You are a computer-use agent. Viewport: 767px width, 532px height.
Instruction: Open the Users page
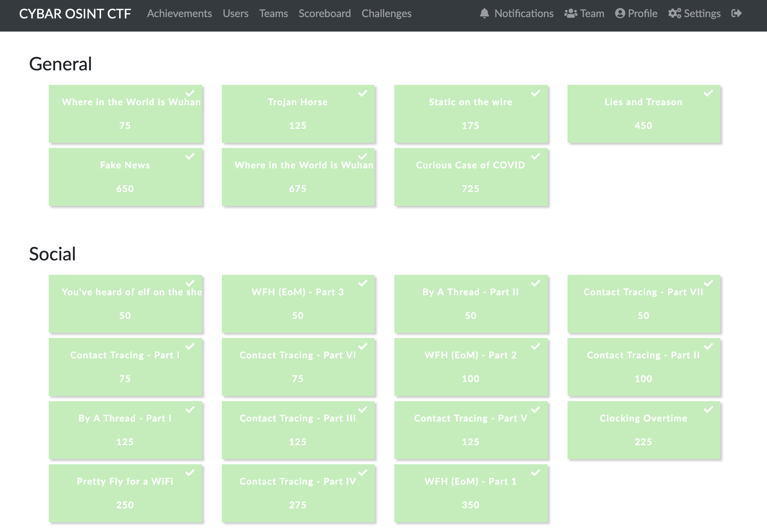tap(235, 13)
